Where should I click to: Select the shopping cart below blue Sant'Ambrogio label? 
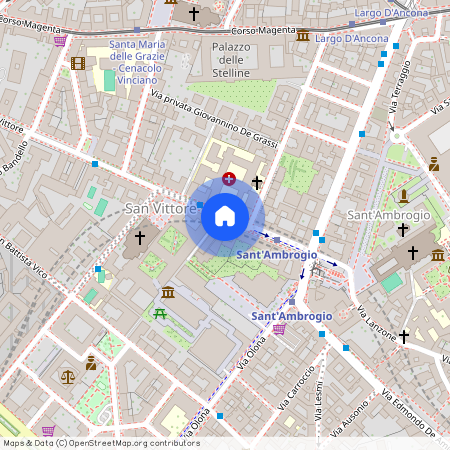pos(279,329)
